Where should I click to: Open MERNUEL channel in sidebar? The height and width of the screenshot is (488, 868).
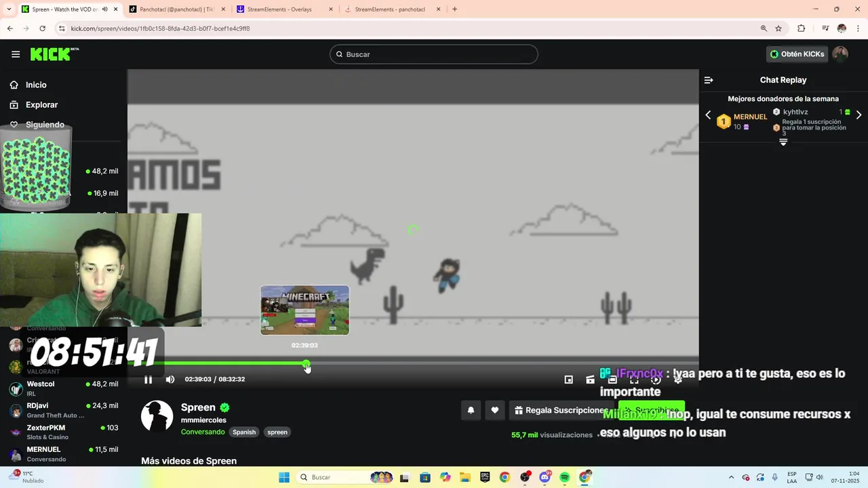pyautogui.click(x=64, y=453)
